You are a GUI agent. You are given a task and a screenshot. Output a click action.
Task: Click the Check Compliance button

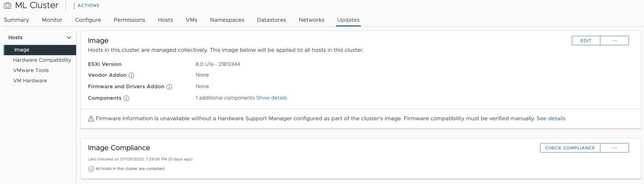click(570, 148)
